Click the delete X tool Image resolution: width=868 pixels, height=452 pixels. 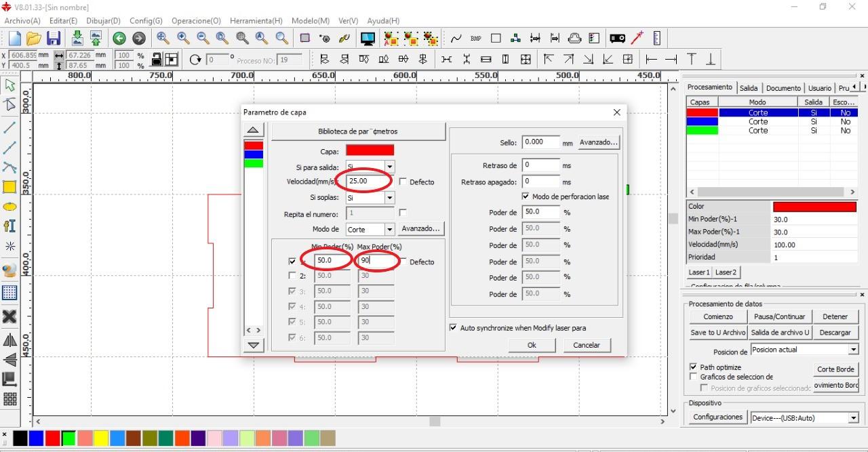pyautogui.click(x=9, y=316)
